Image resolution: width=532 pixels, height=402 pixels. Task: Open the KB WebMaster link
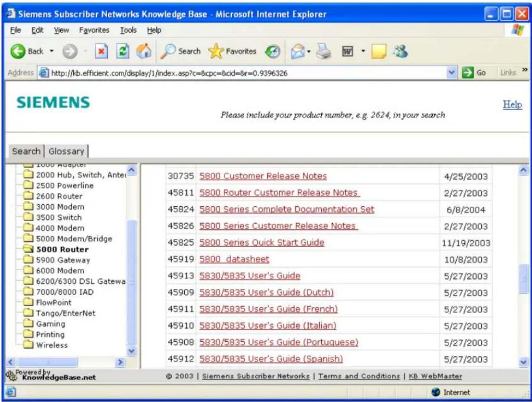pyautogui.click(x=435, y=376)
